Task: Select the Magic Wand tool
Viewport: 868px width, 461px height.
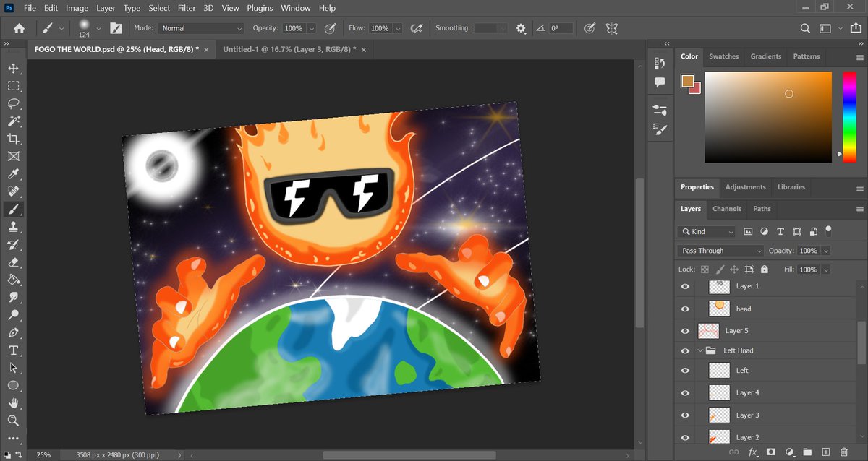Action: click(x=13, y=121)
